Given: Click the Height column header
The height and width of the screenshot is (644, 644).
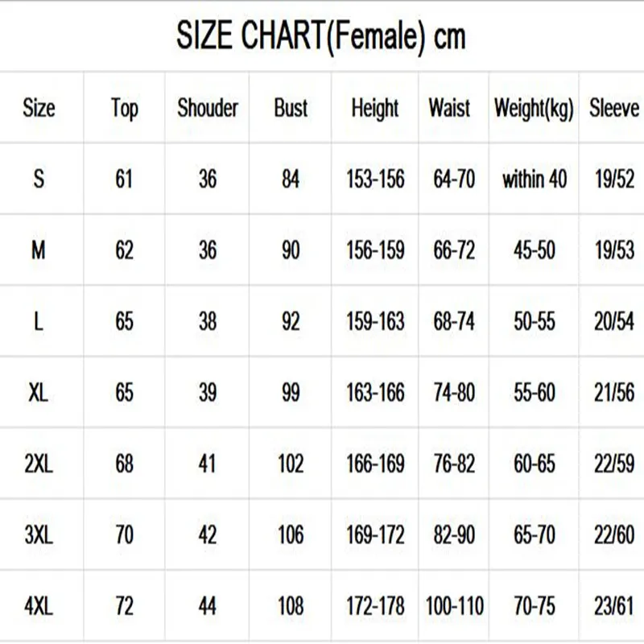Looking at the screenshot, I should tap(375, 108).
